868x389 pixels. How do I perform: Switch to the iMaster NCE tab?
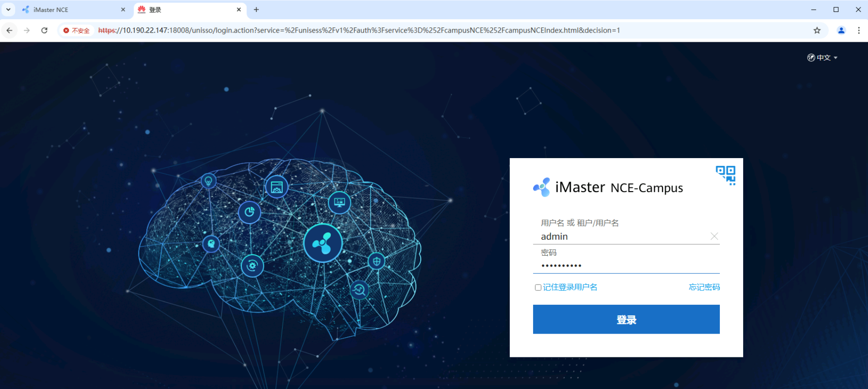69,10
